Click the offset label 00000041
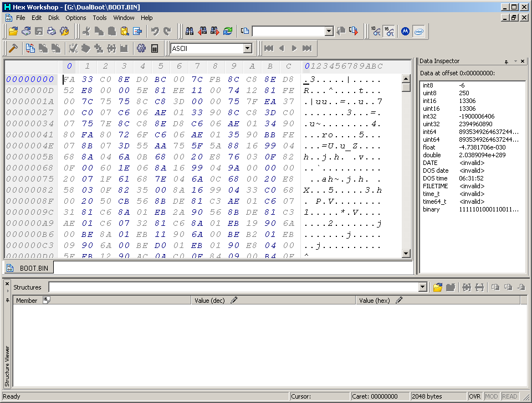Image resolution: width=532 pixels, height=403 pixels. pyautogui.click(x=30, y=135)
